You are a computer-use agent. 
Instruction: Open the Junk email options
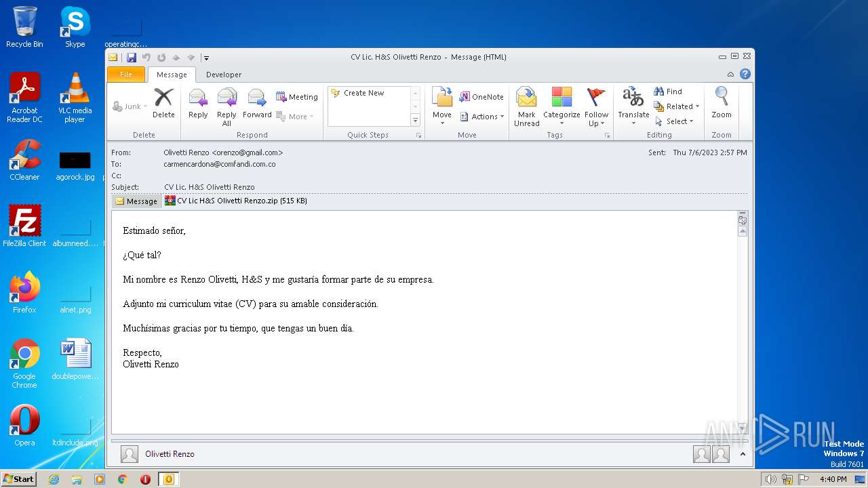click(129, 106)
